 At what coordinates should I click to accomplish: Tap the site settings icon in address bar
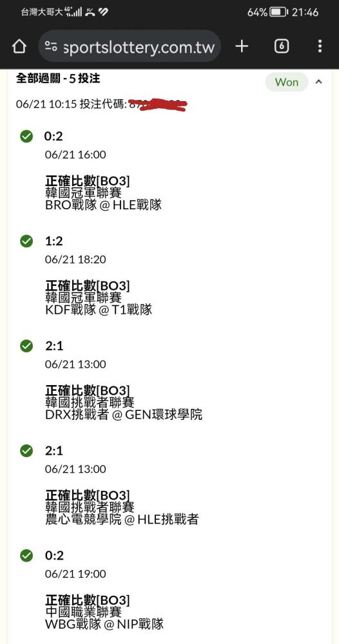click(51, 46)
